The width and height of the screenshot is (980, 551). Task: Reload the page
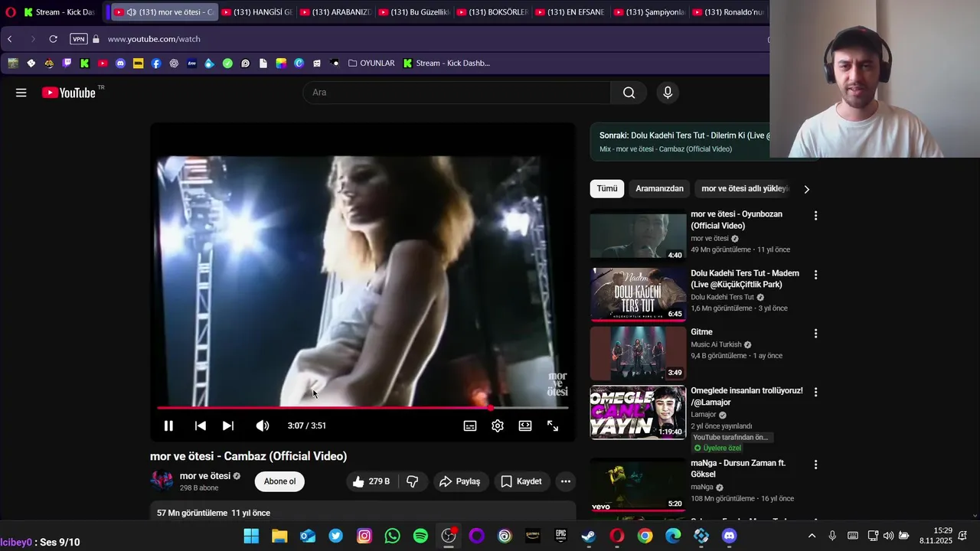tap(53, 39)
